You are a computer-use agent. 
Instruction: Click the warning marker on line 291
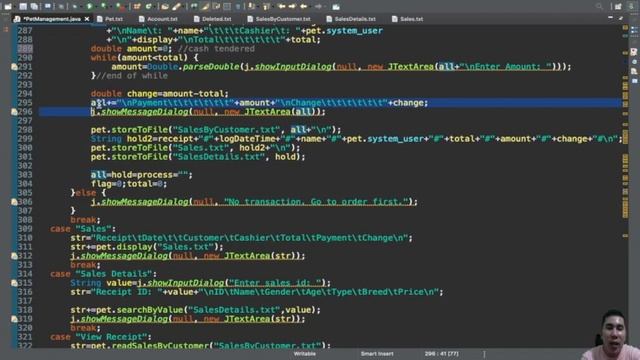pos(14,67)
